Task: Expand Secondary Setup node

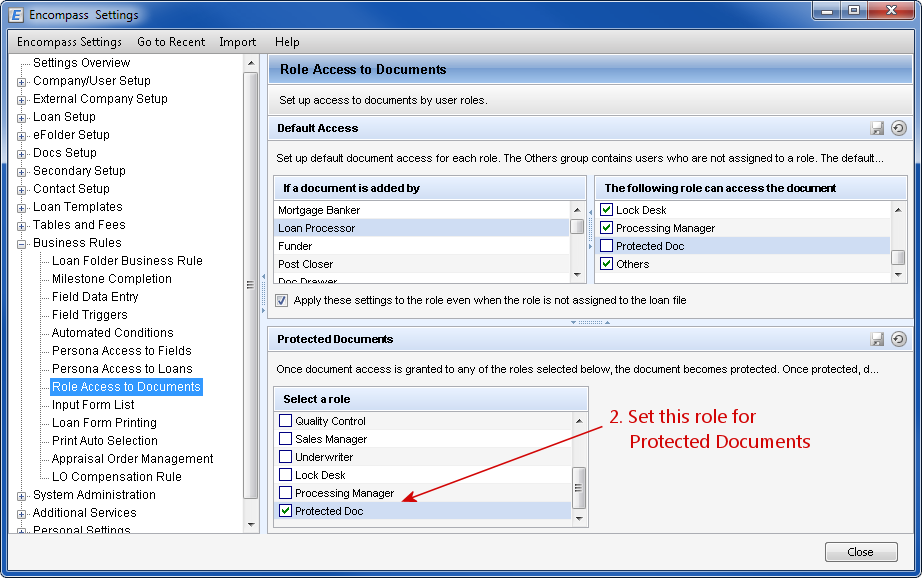Action: point(21,172)
